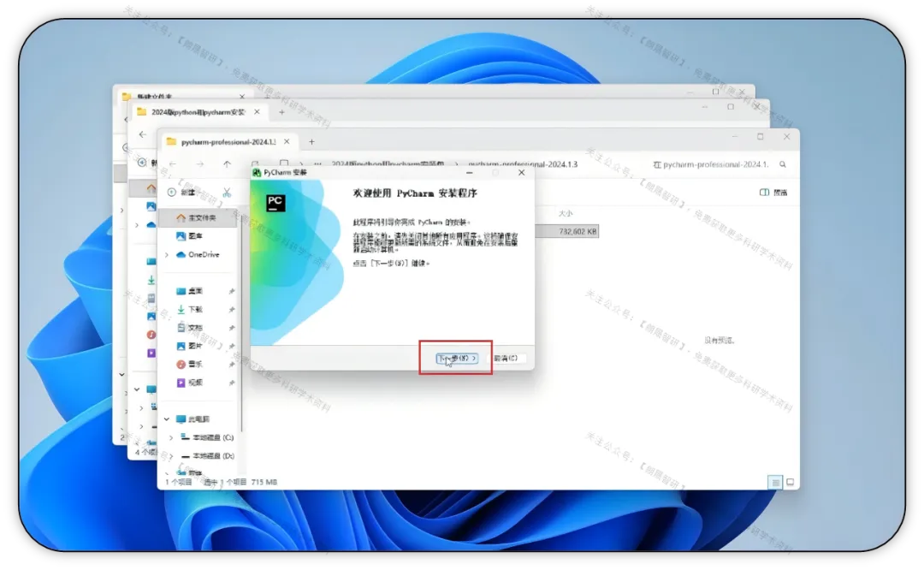Click the pin icon beside 下载
This screenshot has height=570, width=924.
[232, 310]
